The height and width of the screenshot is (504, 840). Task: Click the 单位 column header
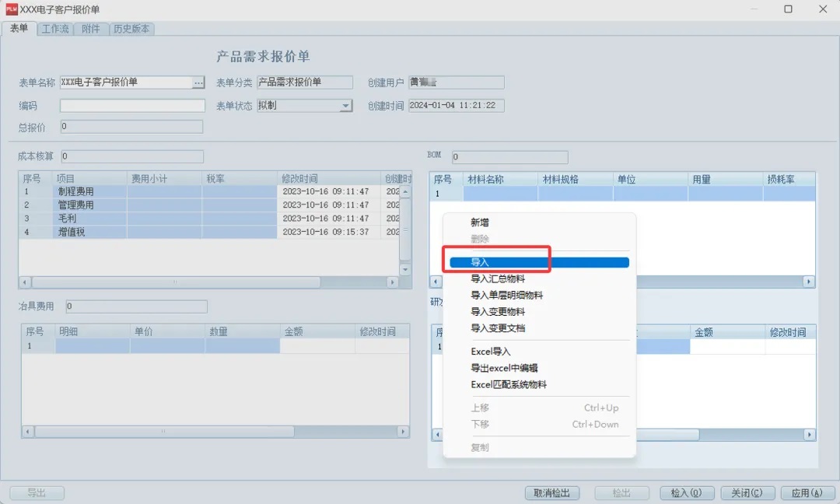tap(650, 180)
